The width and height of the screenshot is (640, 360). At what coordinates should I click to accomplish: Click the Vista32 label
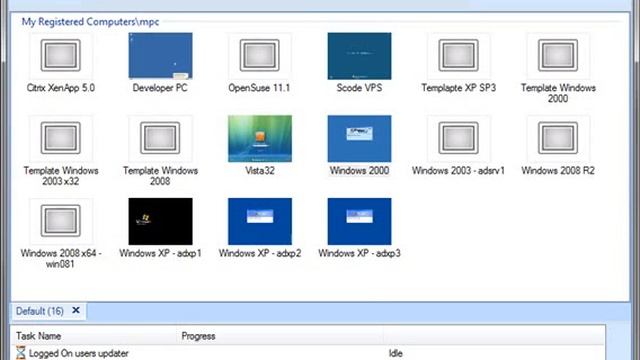pyautogui.click(x=260, y=171)
